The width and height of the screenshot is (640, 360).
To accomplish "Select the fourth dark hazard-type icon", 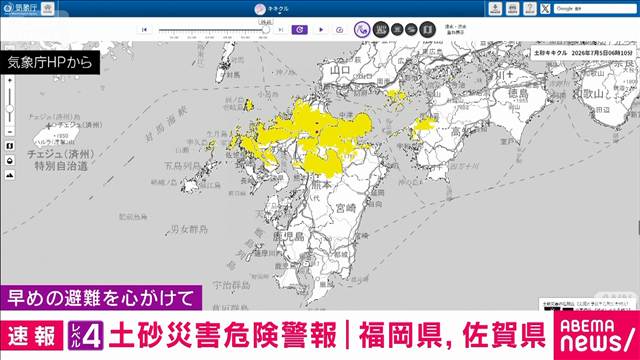I will coord(411,29).
